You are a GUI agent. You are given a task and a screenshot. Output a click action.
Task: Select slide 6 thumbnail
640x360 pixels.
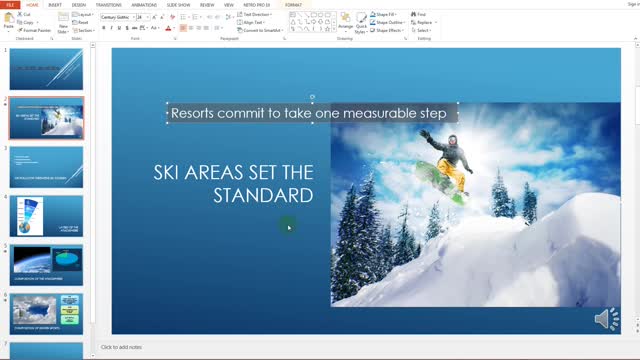click(x=46, y=314)
